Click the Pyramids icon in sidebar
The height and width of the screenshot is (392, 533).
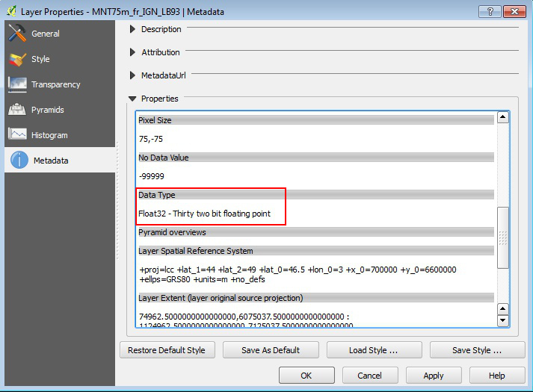pyautogui.click(x=17, y=110)
